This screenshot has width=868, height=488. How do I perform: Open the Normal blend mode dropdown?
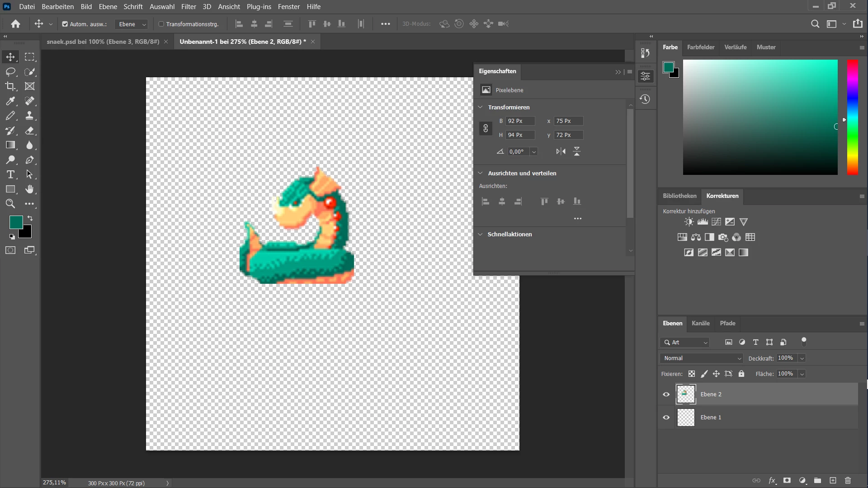[x=702, y=358]
